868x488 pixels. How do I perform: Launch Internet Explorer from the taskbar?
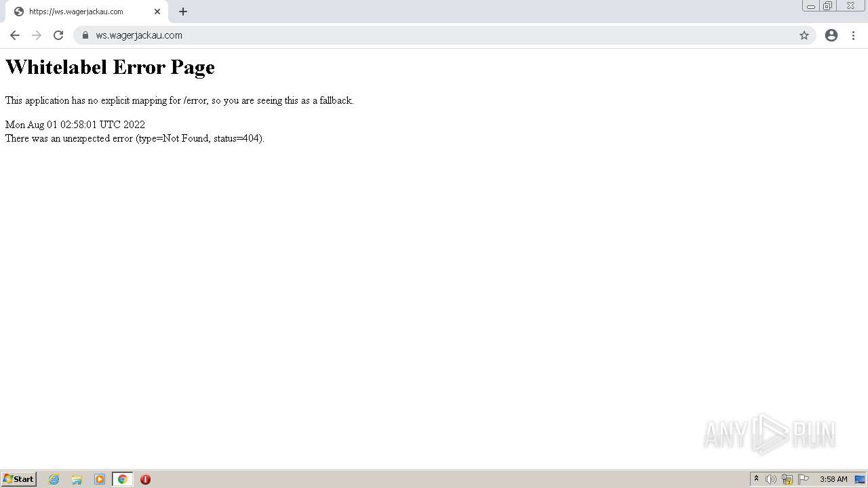54,479
